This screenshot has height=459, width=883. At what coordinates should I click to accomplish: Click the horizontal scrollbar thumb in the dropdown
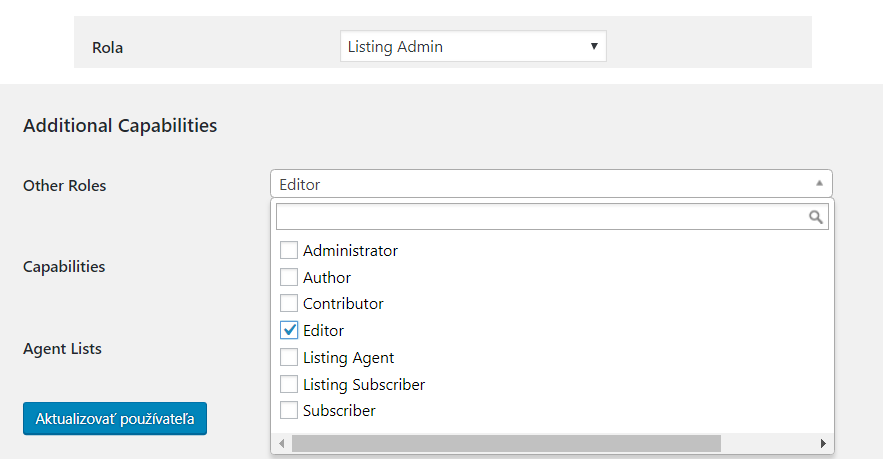coord(506,443)
